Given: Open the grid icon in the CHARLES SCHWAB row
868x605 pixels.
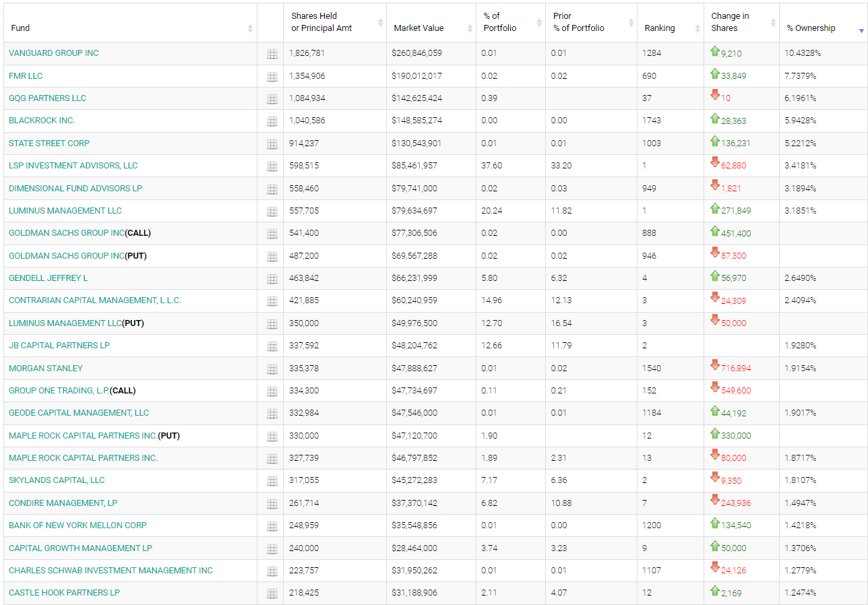Looking at the screenshot, I should point(272,571).
